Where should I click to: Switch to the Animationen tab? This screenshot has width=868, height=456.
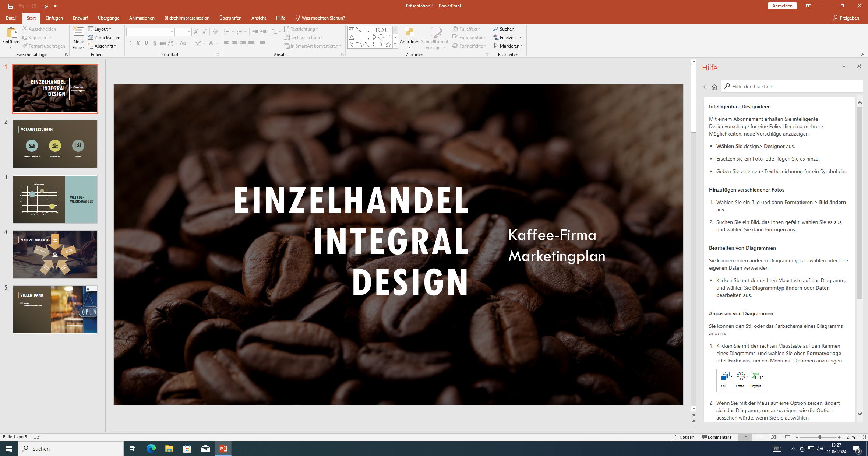(x=142, y=18)
